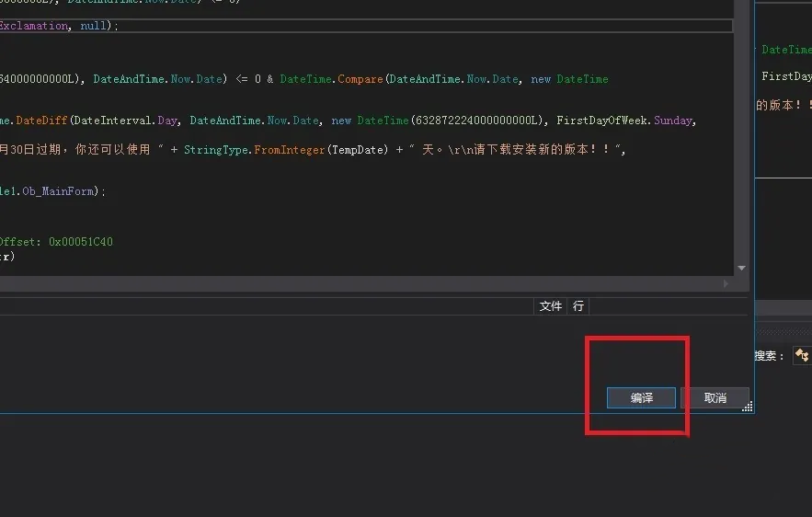Viewport: 812px width, 517px height.
Task: Click the horizontal scrollbar track below the code
Action: pyautogui.click(x=368, y=284)
